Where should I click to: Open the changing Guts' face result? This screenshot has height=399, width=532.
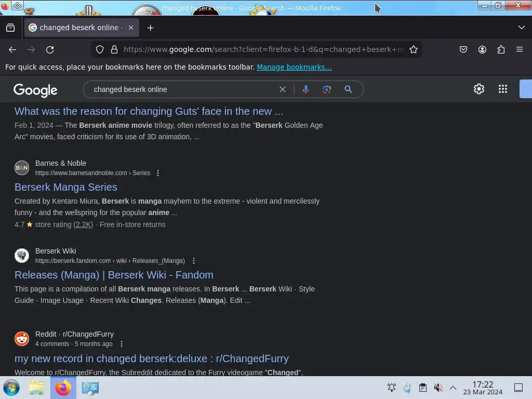tap(149, 111)
